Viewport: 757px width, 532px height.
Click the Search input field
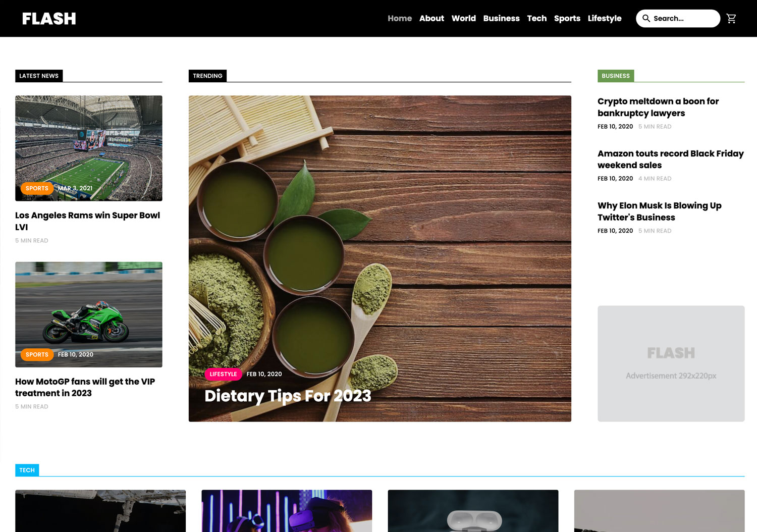click(x=681, y=18)
